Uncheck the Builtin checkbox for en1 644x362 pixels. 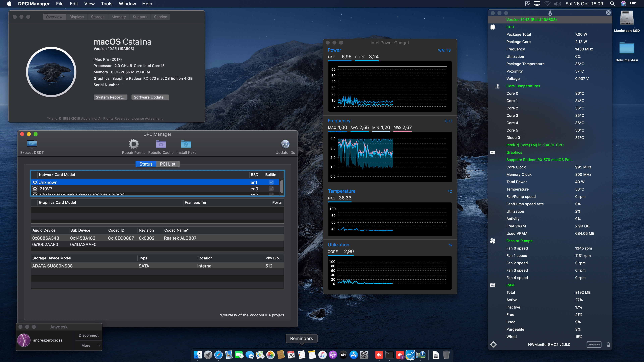pyautogui.click(x=271, y=182)
